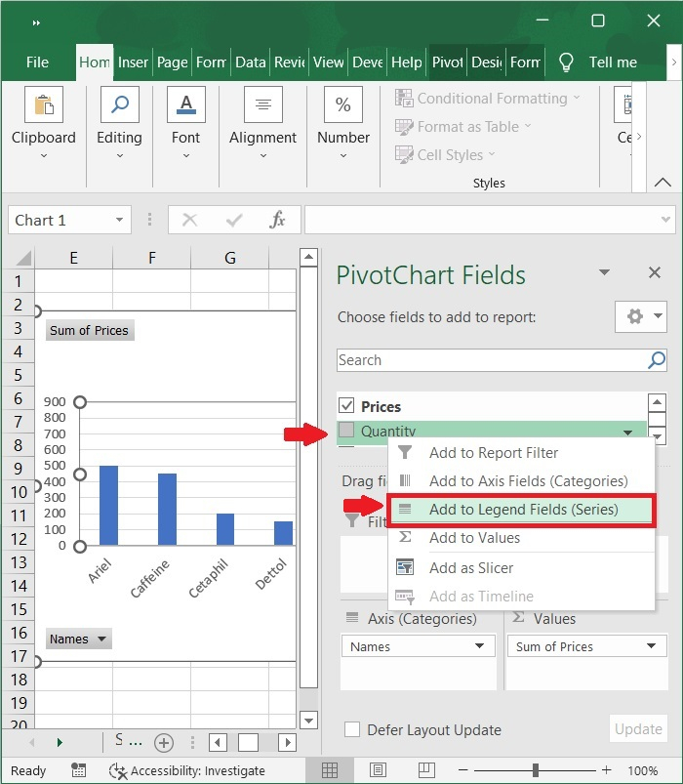Click the worksheet vertical scrollbar down arrow
Image resolution: width=683 pixels, height=784 pixels.
pyautogui.click(x=308, y=721)
